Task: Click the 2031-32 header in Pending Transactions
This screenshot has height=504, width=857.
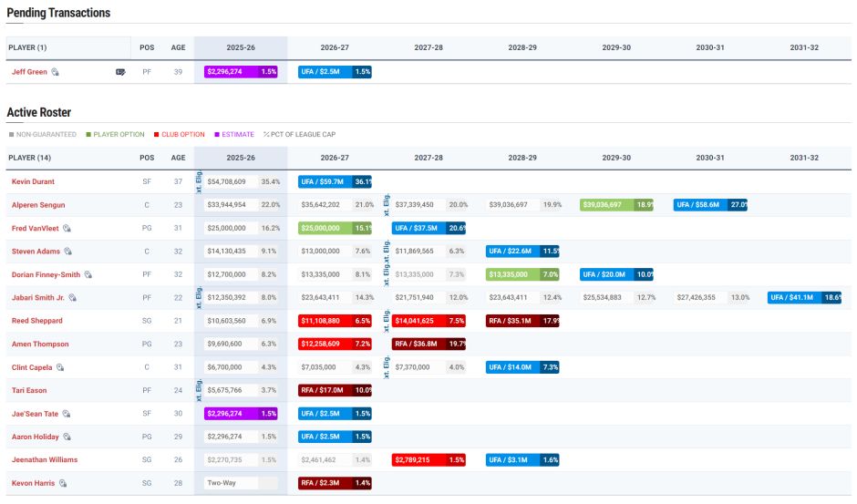Action: tap(804, 47)
